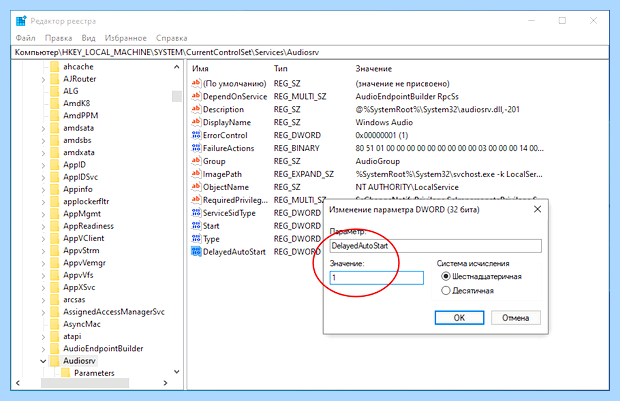The height and width of the screenshot is (401, 620).
Task: Expand the AJRouter tree node
Action: [43, 79]
